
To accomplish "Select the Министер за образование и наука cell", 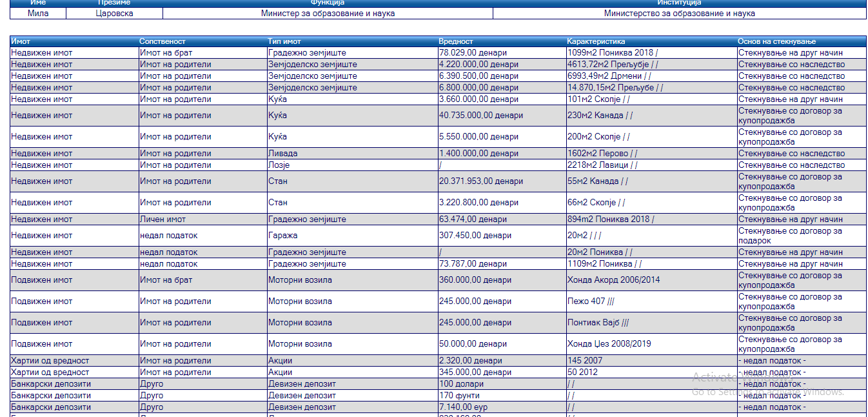I will pos(328,13).
